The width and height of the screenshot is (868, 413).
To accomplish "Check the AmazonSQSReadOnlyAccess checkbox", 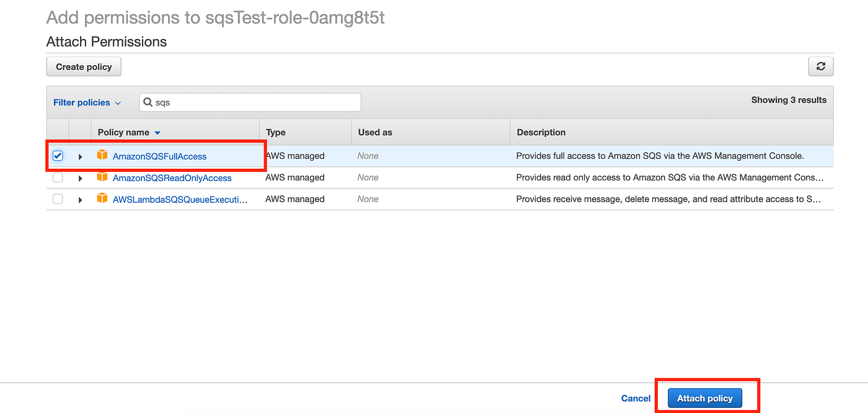I will tap(58, 177).
